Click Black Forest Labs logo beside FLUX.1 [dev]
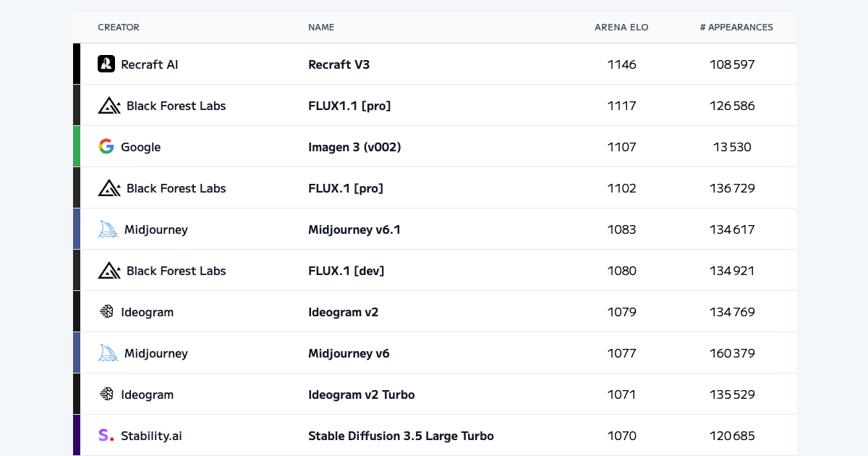The image size is (868, 456). (x=109, y=271)
